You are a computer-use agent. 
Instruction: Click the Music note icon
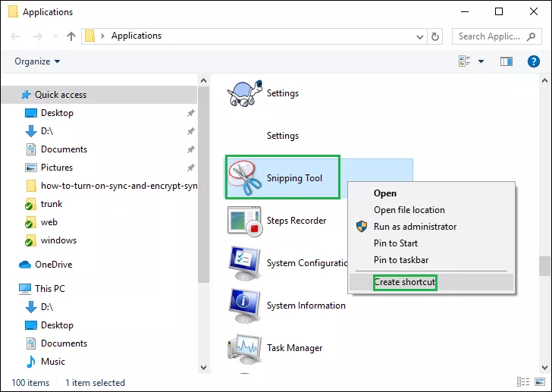[x=31, y=362]
